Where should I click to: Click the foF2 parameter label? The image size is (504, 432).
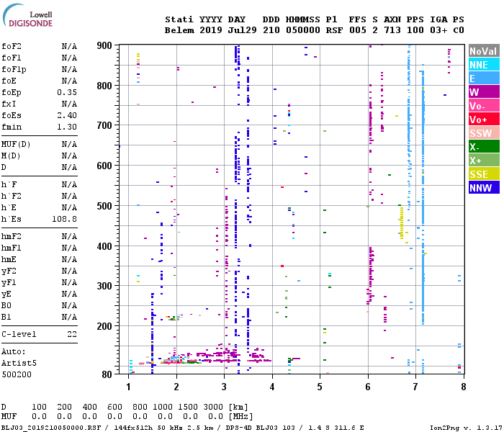point(12,46)
